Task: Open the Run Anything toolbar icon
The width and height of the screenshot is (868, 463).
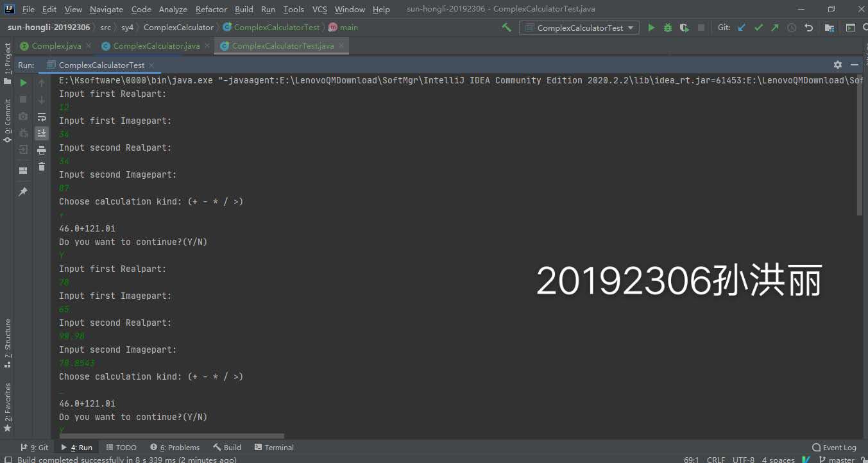Action: (x=851, y=28)
